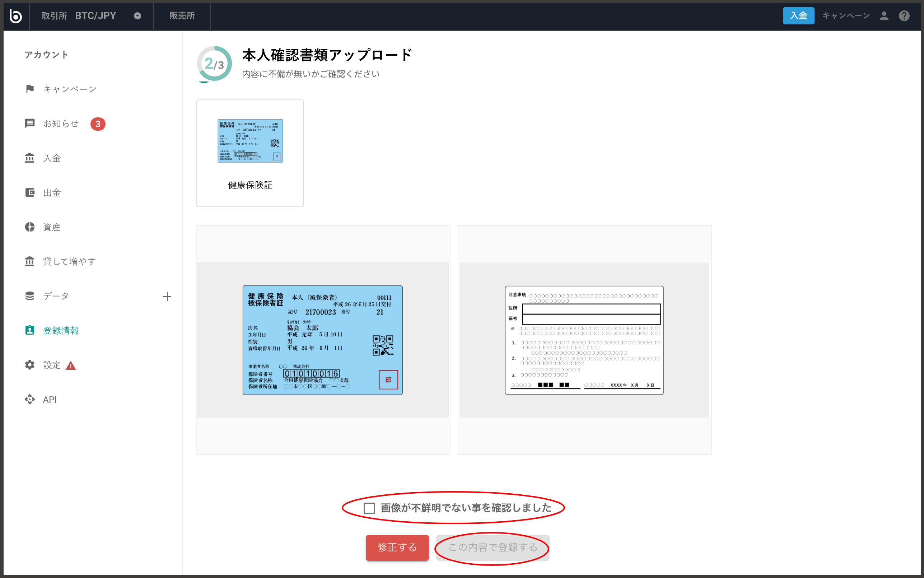
Task: Select キャンペーン in the sidebar
Action: pos(70,89)
